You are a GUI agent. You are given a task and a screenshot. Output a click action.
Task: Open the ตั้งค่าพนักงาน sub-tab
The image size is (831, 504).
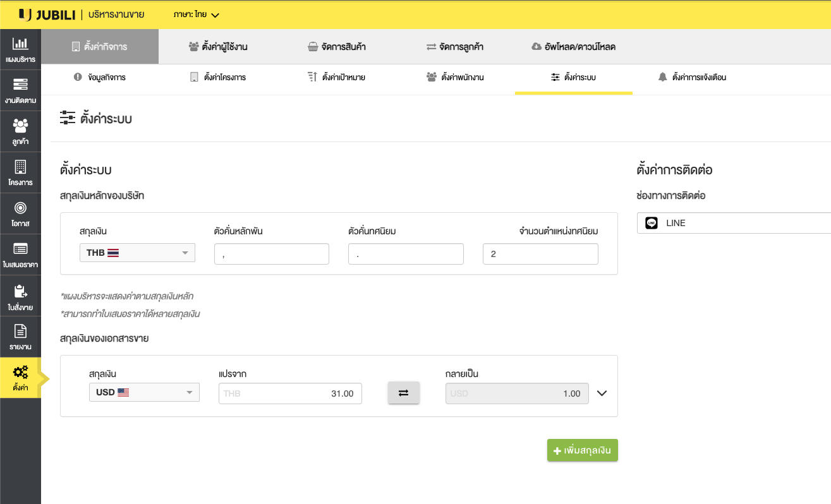(456, 77)
